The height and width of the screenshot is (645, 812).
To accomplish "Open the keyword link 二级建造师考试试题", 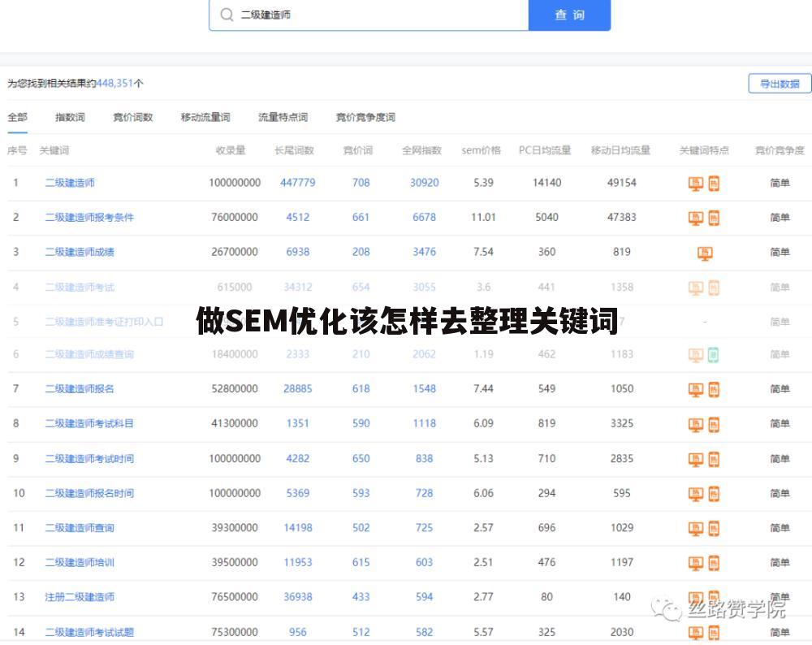I will [x=89, y=632].
